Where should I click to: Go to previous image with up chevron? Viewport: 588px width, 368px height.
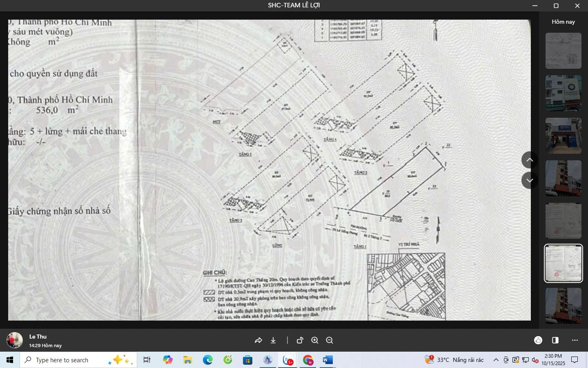click(530, 160)
